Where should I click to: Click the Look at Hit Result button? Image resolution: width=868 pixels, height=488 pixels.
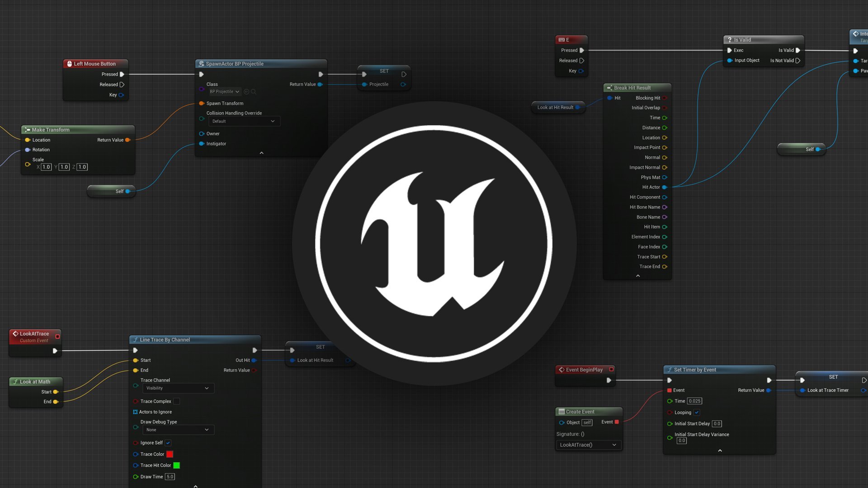click(554, 107)
